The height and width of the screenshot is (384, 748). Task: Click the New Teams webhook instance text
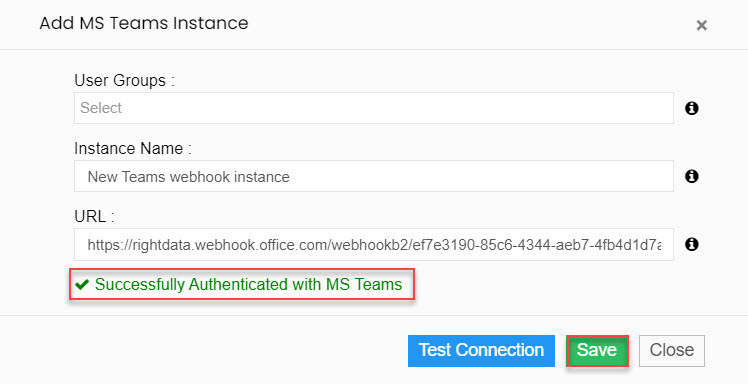(x=188, y=176)
